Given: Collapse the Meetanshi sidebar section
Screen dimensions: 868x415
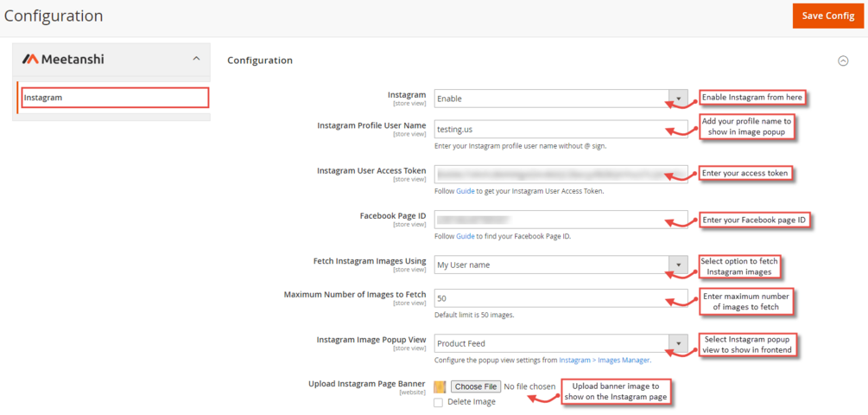Looking at the screenshot, I should click(x=196, y=58).
